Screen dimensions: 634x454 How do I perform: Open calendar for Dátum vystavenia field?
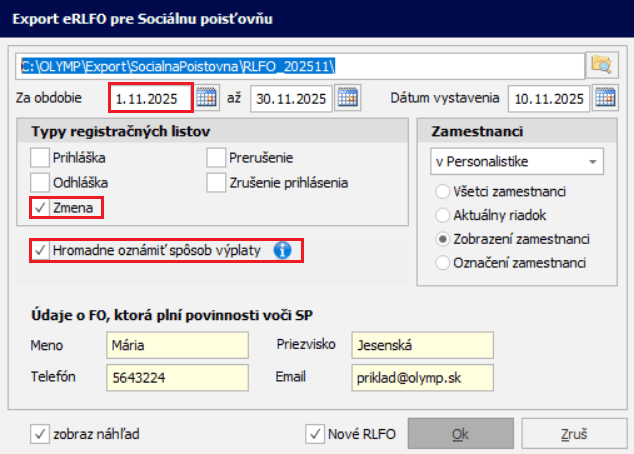pyautogui.click(x=604, y=99)
